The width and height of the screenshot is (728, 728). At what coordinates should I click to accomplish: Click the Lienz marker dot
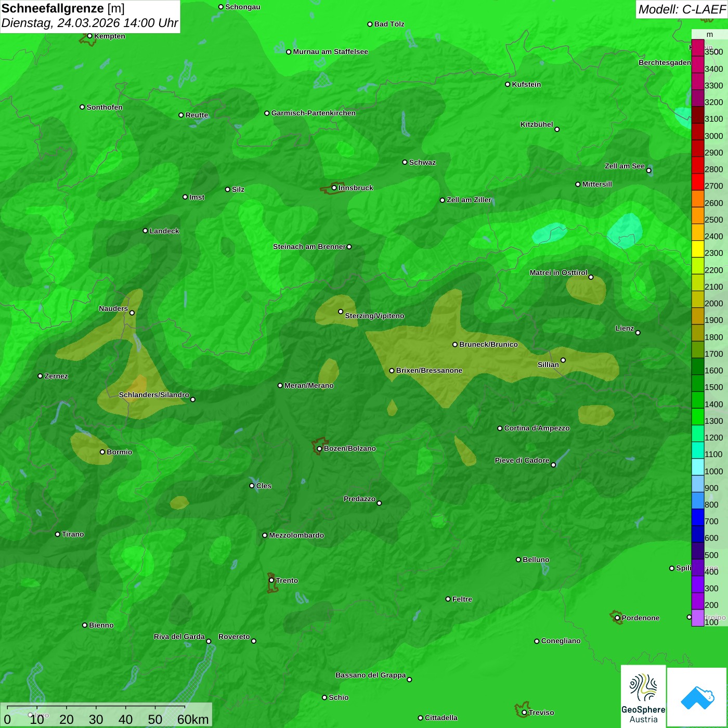[x=638, y=333]
